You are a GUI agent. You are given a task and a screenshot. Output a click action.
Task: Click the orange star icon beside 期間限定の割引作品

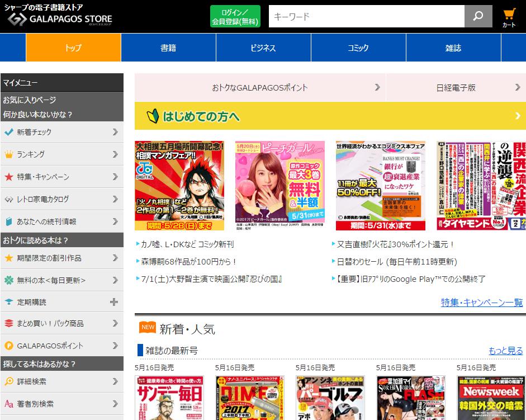[9, 258]
